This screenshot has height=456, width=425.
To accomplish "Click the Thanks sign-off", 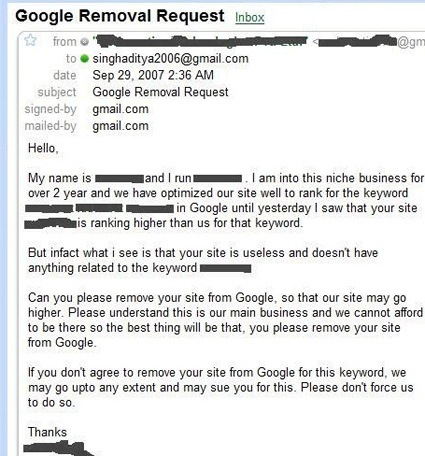I will 47,432.
